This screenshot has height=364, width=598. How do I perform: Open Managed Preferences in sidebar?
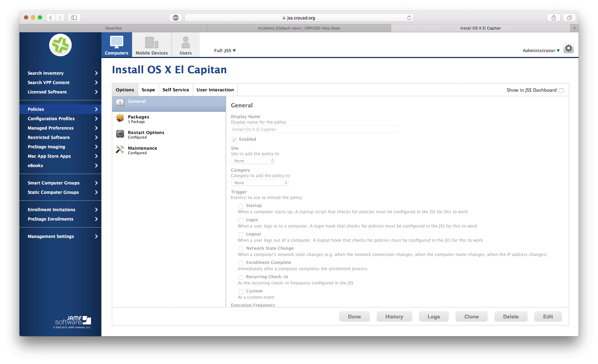(x=60, y=128)
